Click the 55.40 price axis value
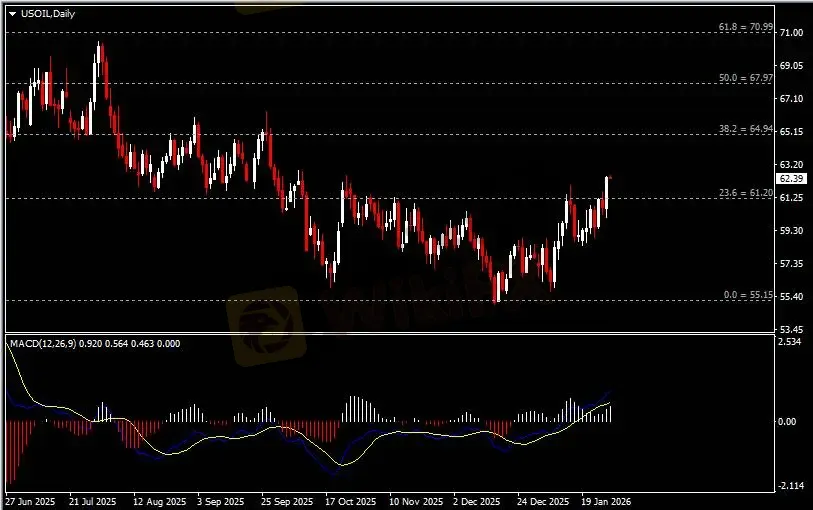813x510 pixels. [x=791, y=296]
